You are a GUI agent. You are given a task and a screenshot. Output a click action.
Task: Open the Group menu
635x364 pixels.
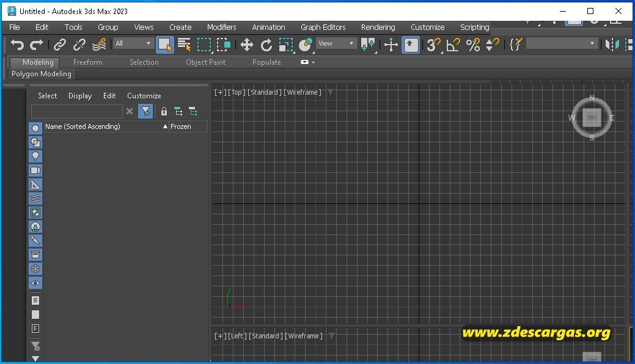pos(108,27)
